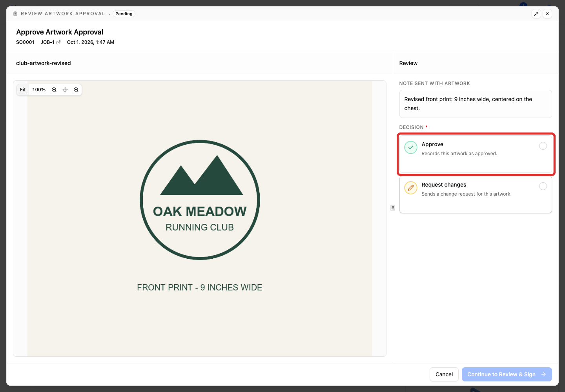Set preview zoom to 100%
This screenshot has height=392, width=565.
[39, 90]
